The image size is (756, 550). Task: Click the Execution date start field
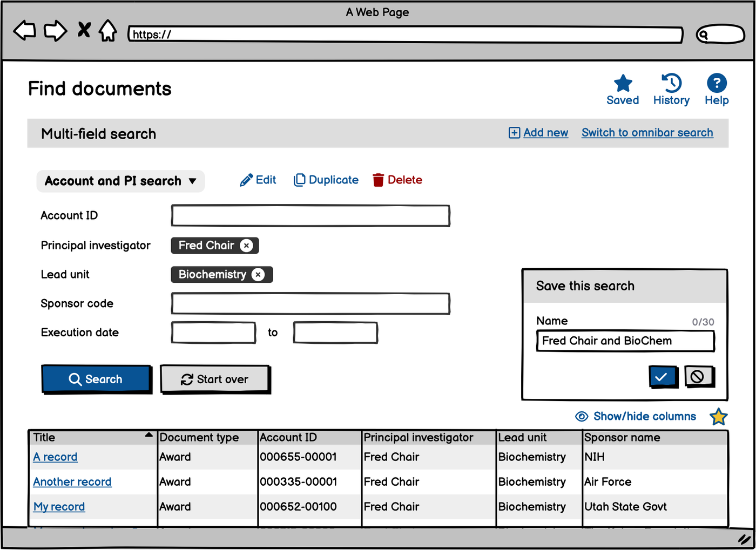click(x=213, y=332)
